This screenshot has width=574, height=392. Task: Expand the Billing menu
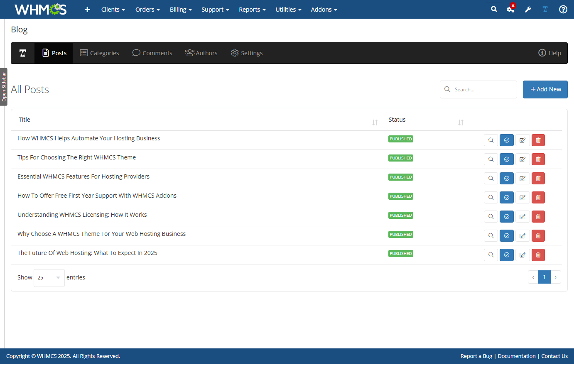click(181, 10)
